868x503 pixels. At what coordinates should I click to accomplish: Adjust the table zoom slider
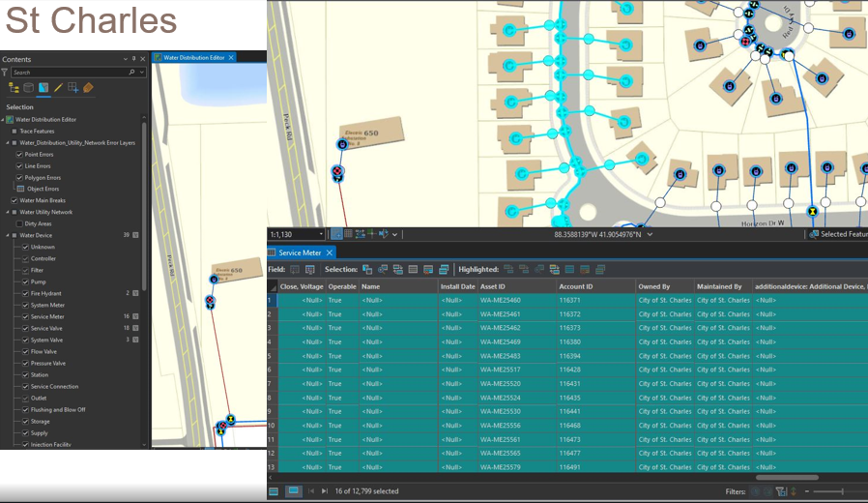point(842,491)
